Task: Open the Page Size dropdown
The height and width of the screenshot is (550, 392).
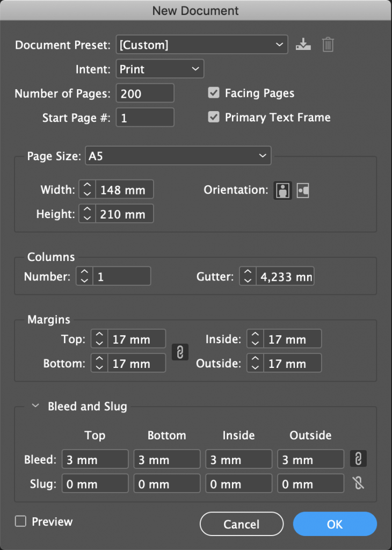Action: [x=178, y=156]
